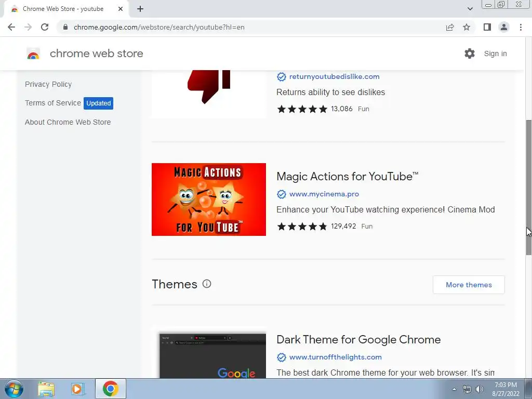Click 'Returns ability to see dislikes' description
This screenshot has height=399, width=532.
(x=330, y=92)
